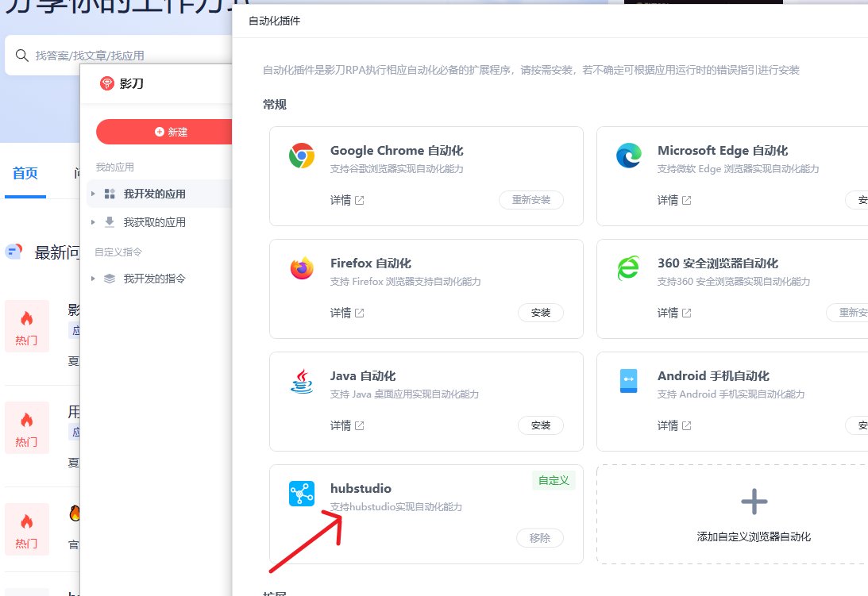Open external link icon beside Java 详情
868x596 pixels.
pyautogui.click(x=359, y=425)
